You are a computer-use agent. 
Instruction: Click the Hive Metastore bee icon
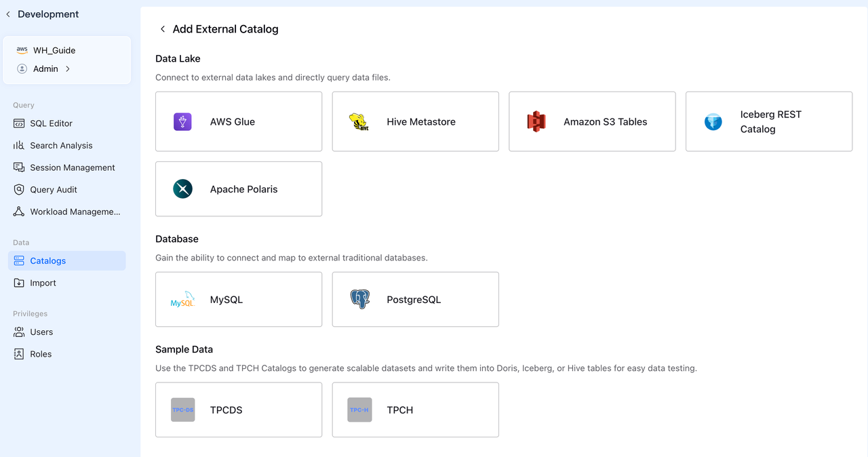pyautogui.click(x=359, y=122)
